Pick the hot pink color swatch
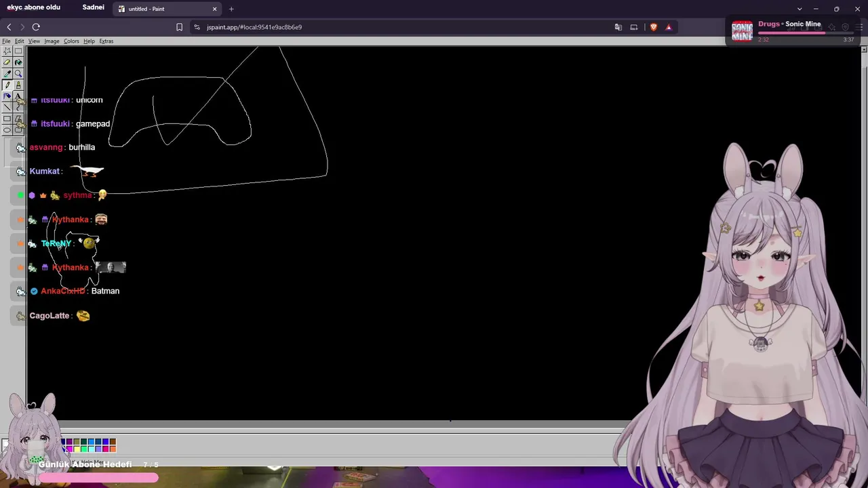 (106, 449)
